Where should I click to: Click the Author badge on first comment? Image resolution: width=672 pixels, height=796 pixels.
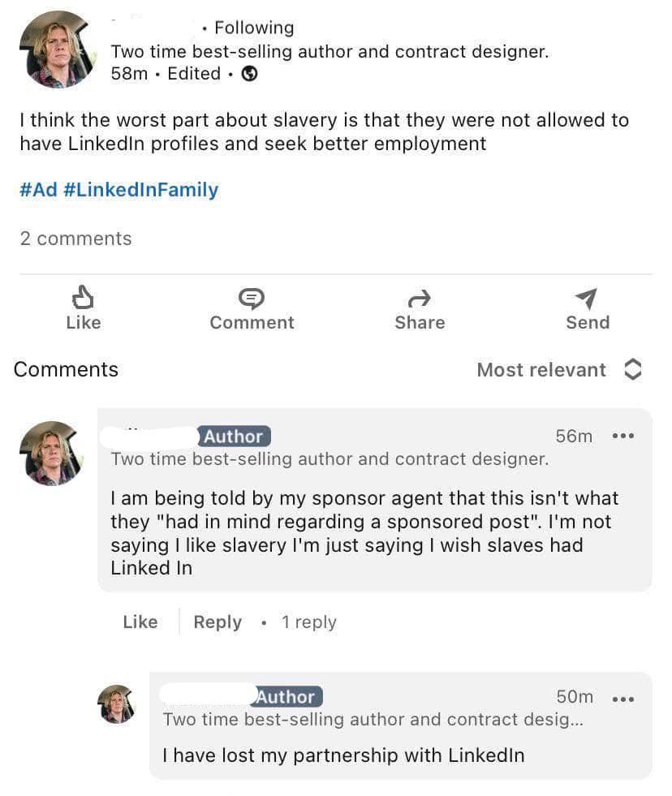(x=234, y=437)
